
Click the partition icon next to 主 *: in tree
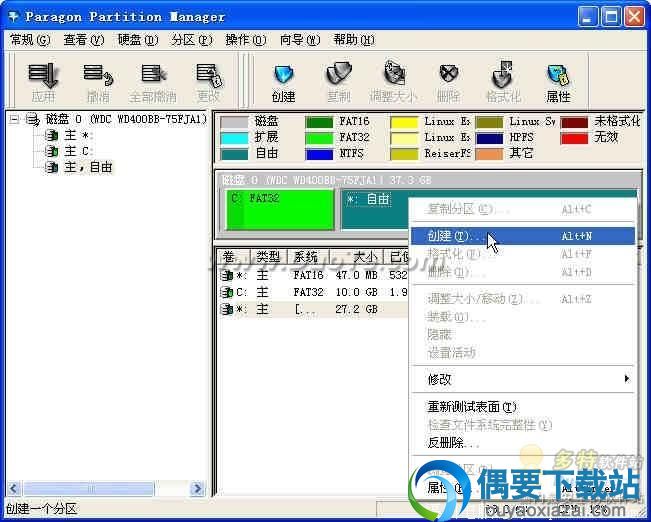[51, 135]
